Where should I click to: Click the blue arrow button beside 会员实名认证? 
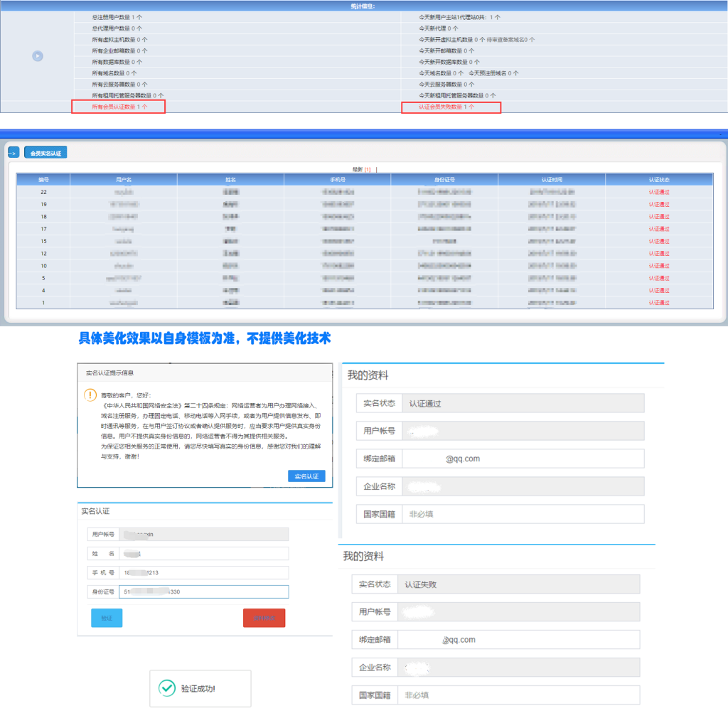[13, 153]
